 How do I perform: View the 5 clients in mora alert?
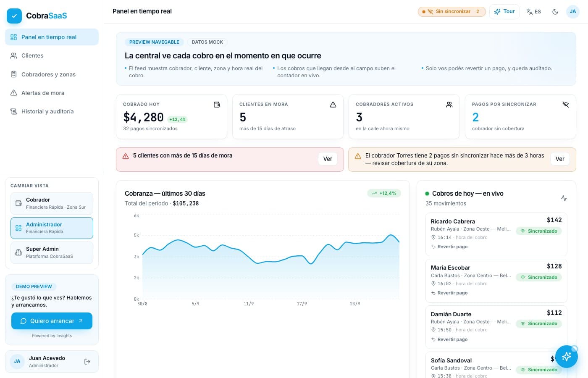click(x=328, y=159)
